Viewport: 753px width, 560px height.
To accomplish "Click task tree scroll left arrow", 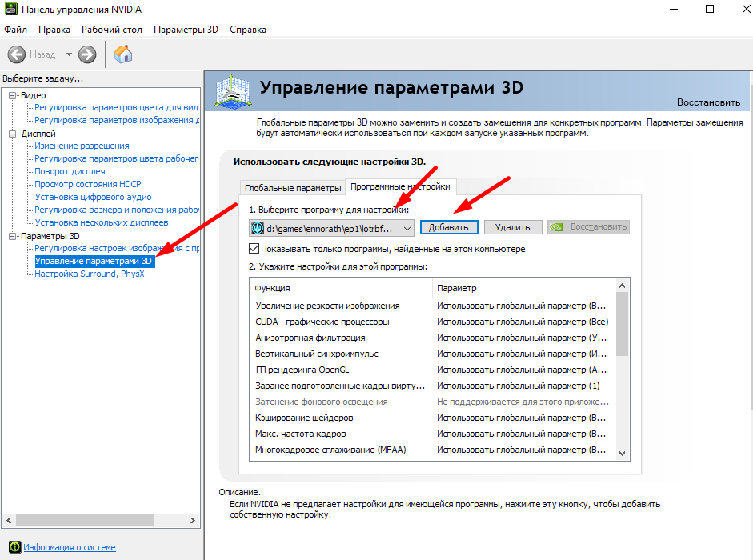I will click(x=9, y=520).
